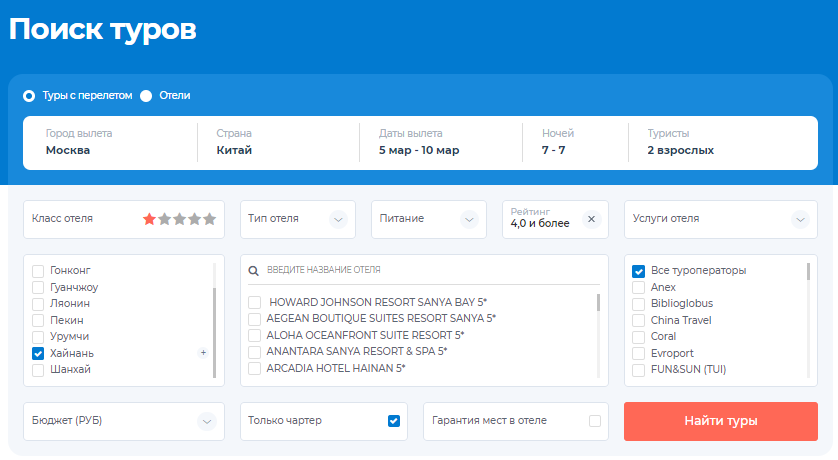Screen dimensions: 838x460
Task: Check the China Travel tour operator
Action: tap(638, 321)
